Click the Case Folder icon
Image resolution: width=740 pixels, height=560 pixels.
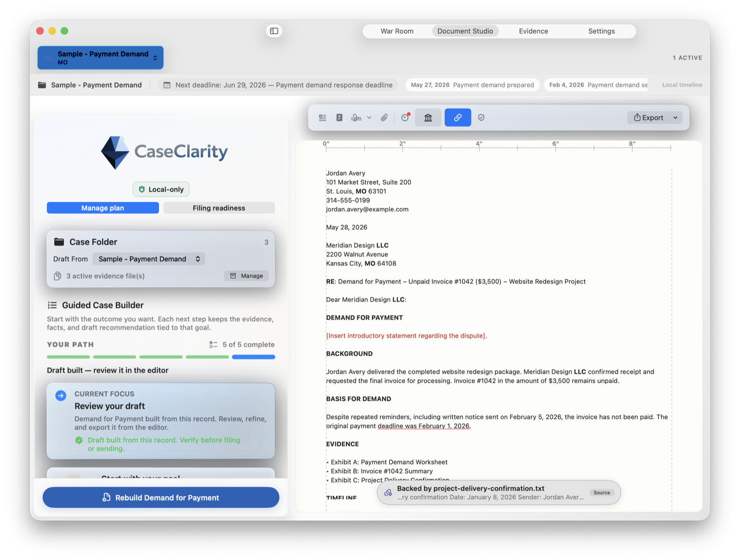point(59,242)
